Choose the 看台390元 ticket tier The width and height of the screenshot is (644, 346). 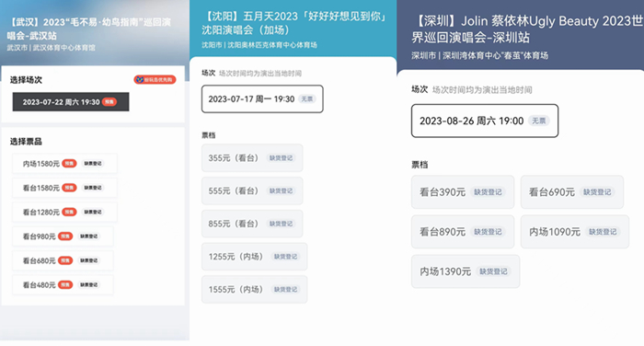point(463,192)
